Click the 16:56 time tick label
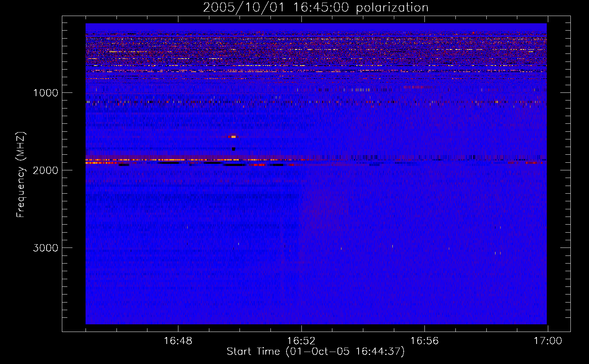The height and width of the screenshot is (364, 589). click(x=424, y=341)
